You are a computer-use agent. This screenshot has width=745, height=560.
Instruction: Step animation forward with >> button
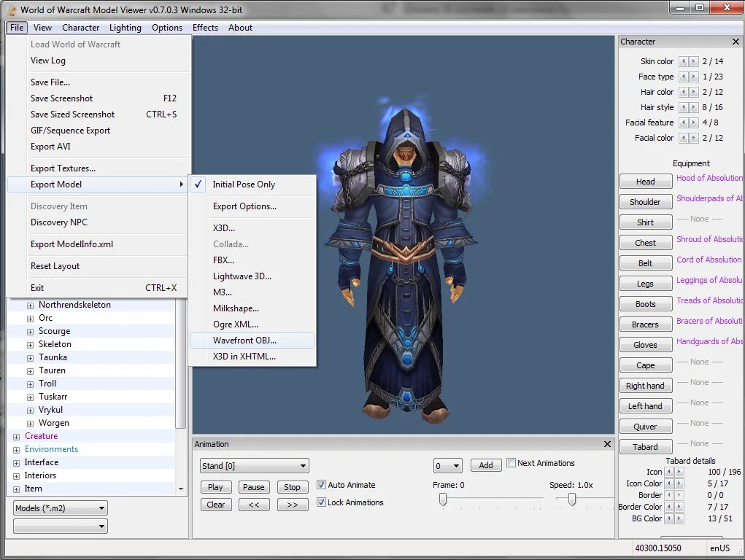(292, 505)
